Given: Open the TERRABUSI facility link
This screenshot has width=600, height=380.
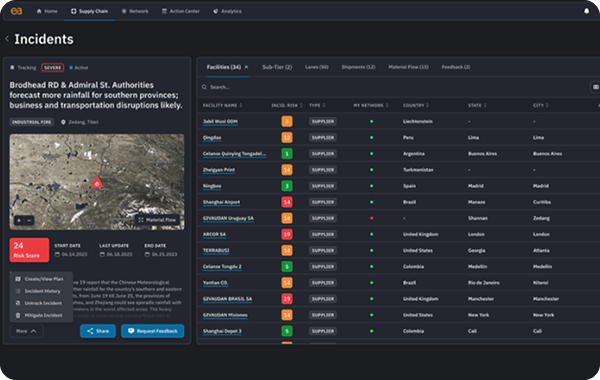Looking at the screenshot, I should click(x=216, y=250).
